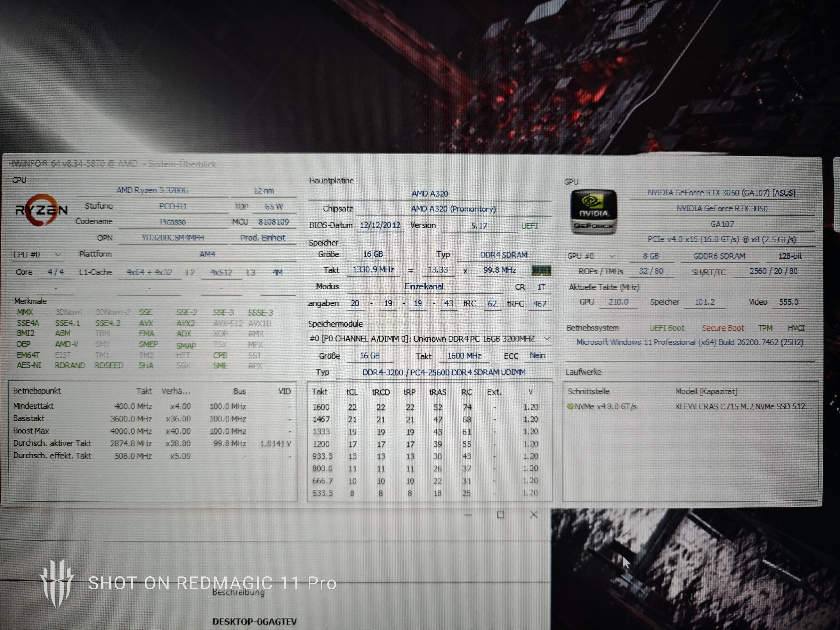Screen dimensions: 840x630
Task: Click the Prod. Einheit field
Action: tap(262, 238)
